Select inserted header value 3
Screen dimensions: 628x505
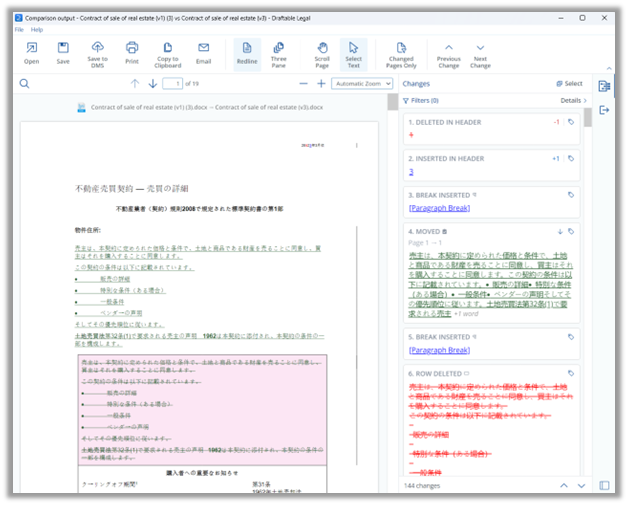pos(411,172)
